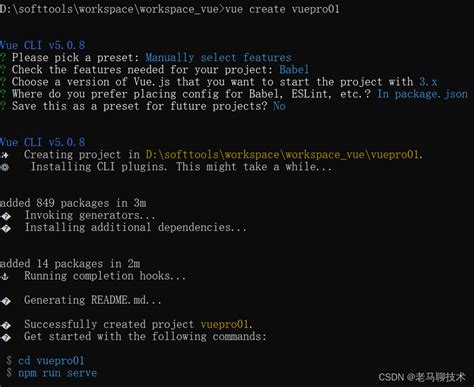Click the 'cd vuepro01' command text
Viewport: 474px width, 387px height.
click(51, 360)
